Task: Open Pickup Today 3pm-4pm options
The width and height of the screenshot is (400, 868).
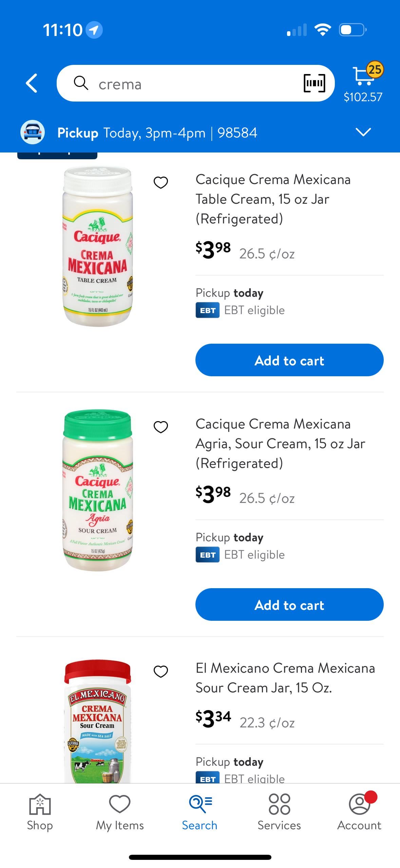Action: click(157, 133)
